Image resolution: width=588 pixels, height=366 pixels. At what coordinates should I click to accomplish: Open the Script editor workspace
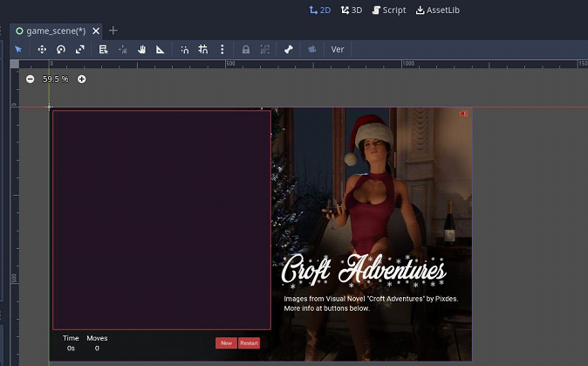tap(389, 10)
